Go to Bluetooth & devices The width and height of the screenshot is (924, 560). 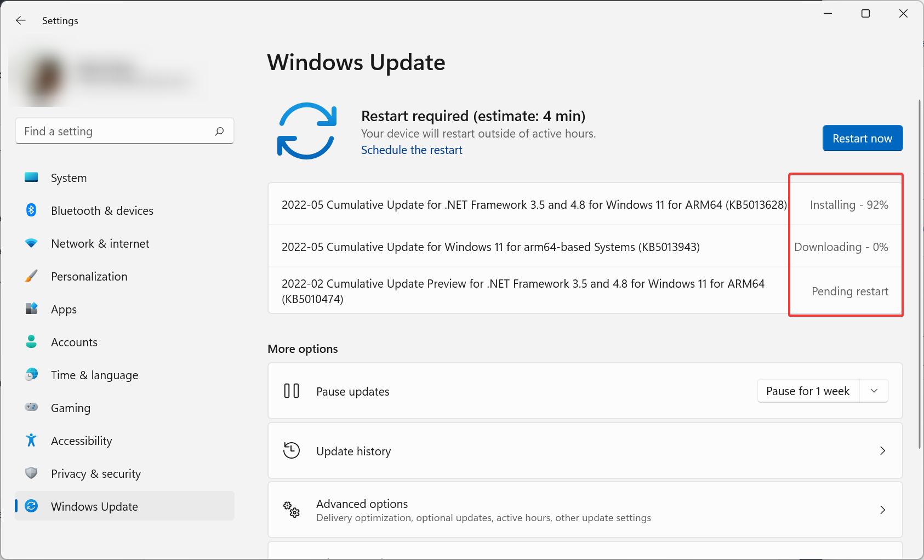[124, 210]
